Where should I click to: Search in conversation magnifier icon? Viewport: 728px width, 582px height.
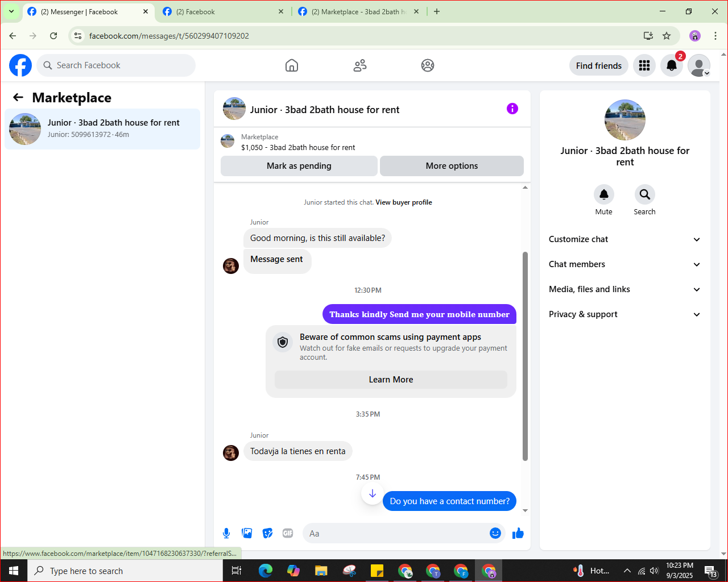pyautogui.click(x=645, y=194)
